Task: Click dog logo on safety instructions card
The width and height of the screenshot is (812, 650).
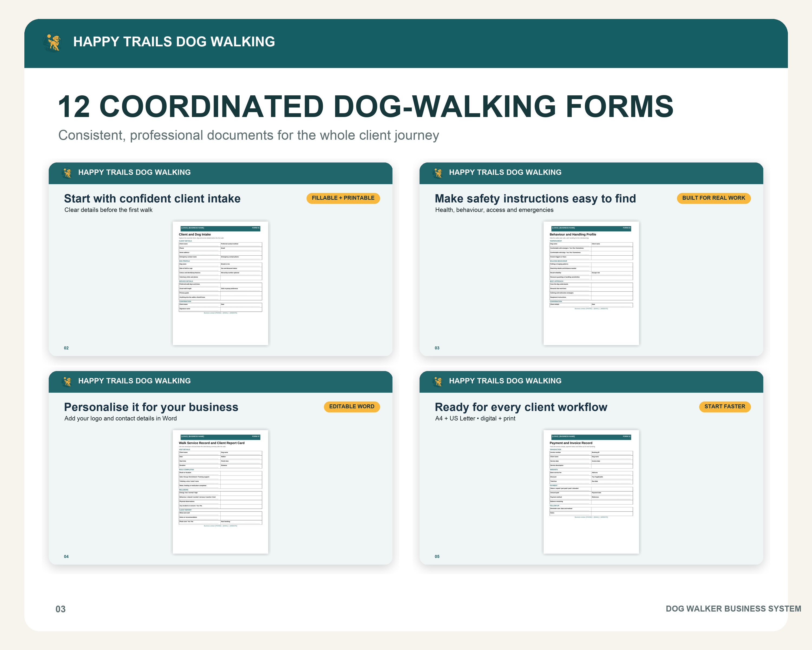Action: [x=438, y=173]
